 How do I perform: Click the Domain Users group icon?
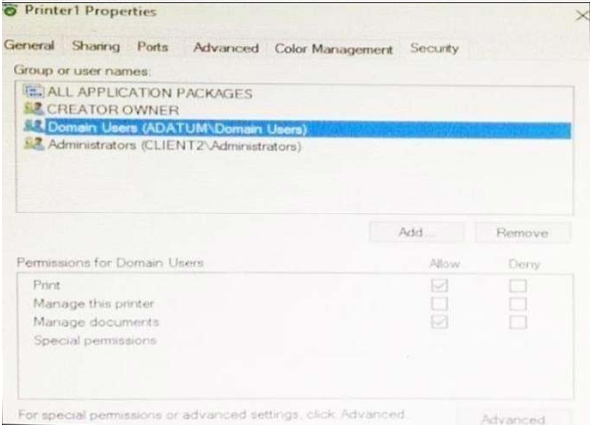(x=34, y=126)
